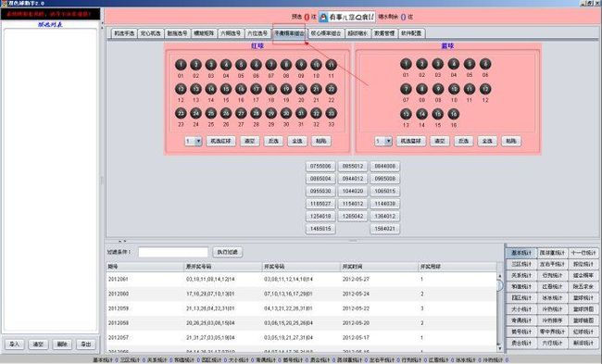Select red ball 12
The height and width of the screenshot is (364, 602).
pos(181,89)
